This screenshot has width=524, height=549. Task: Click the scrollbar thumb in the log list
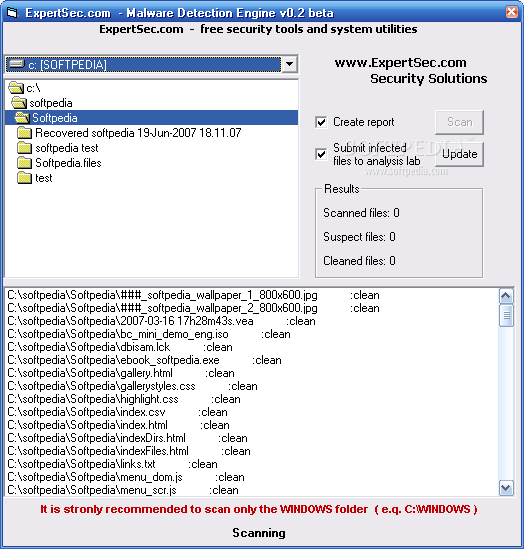(506, 315)
